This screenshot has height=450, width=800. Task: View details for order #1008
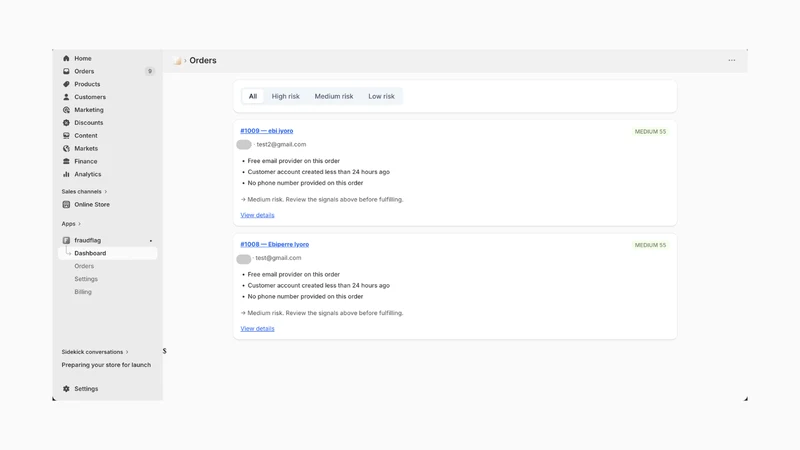(257, 329)
